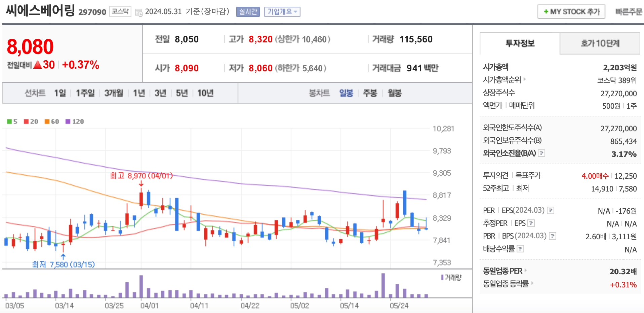644x313 pixels.
Task: Expand the 시가총액순위 arrow link
Action: pos(524,79)
